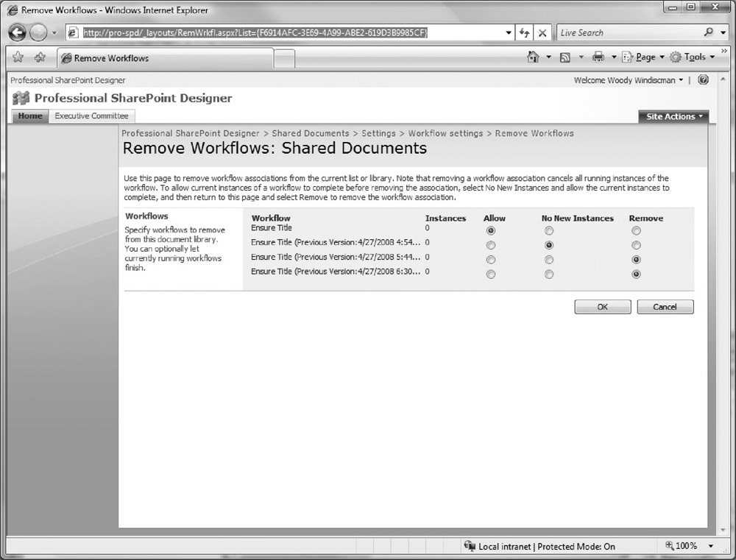Click the Settings breadcrumb link
Screen dimensions: 736x560
coord(378,133)
